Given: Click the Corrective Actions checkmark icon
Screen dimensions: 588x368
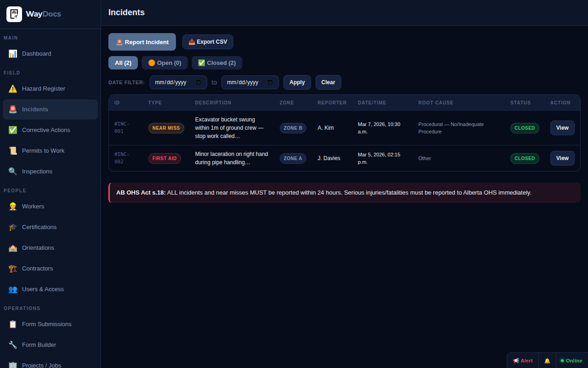Looking at the screenshot, I should pos(13,130).
